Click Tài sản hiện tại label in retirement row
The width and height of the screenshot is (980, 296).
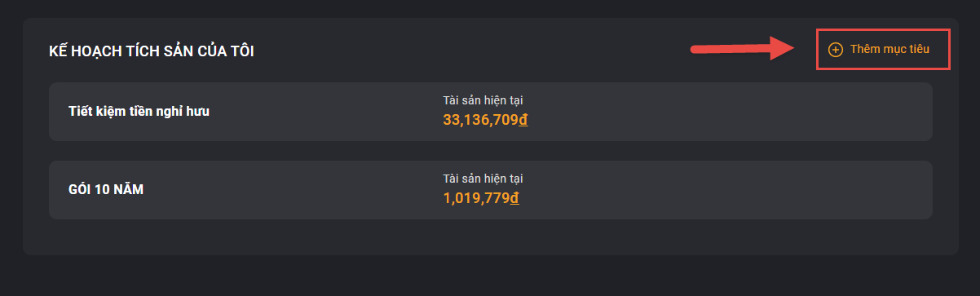pos(483,100)
